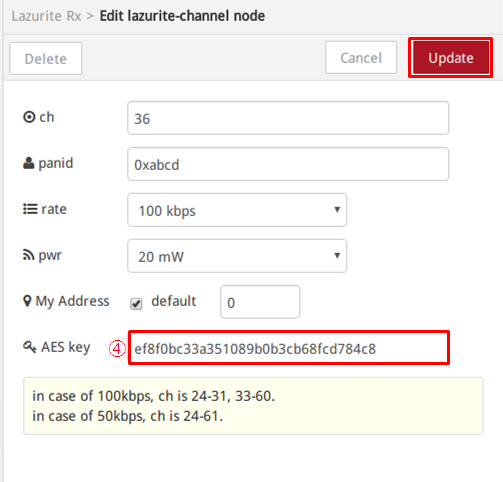The height and width of the screenshot is (482, 503).
Task: Click the pwr dropdown arrow
Action: pyautogui.click(x=337, y=255)
